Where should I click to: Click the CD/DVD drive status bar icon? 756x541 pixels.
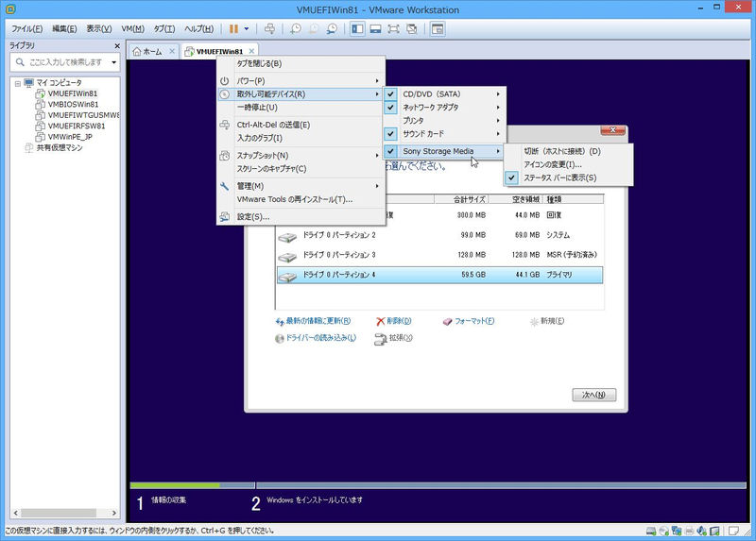[664, 531]
